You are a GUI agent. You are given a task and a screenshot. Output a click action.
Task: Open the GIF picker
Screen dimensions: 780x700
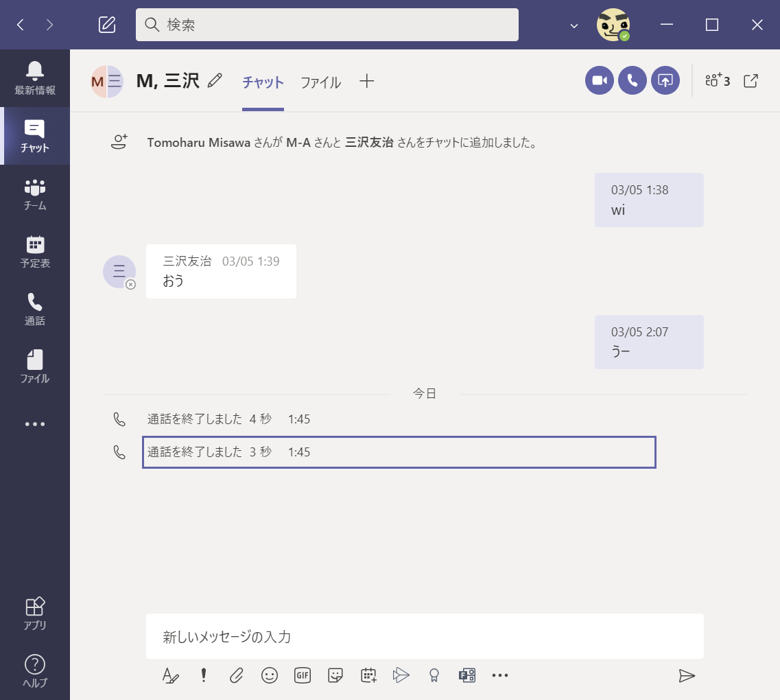303,675
